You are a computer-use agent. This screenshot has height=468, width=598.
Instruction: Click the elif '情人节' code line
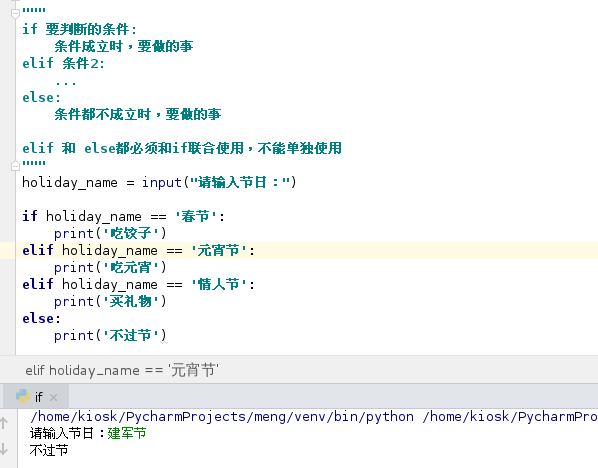(x=138, y=284)
